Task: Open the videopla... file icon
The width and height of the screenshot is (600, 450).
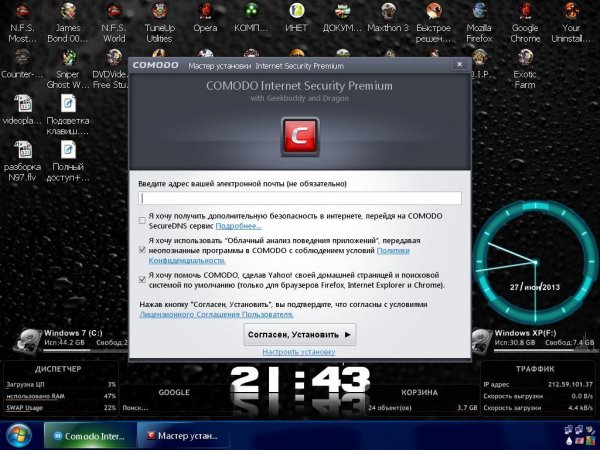Action: (x=23, y=103)
